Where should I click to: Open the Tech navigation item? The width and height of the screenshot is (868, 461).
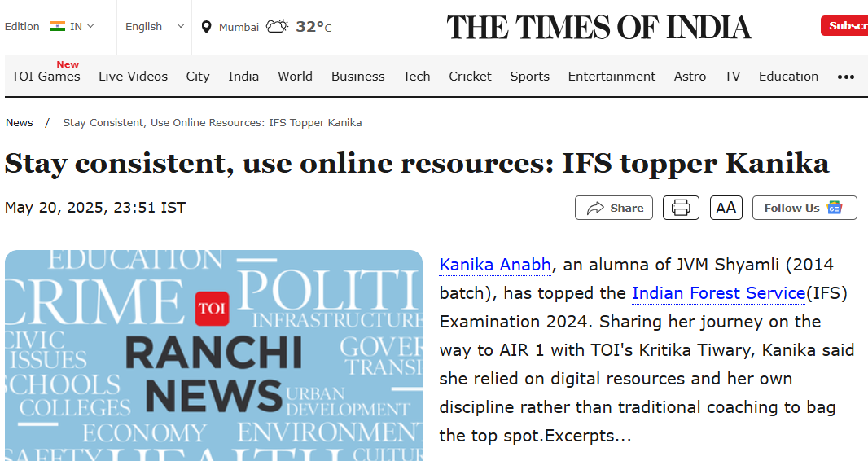click(416, 77)
